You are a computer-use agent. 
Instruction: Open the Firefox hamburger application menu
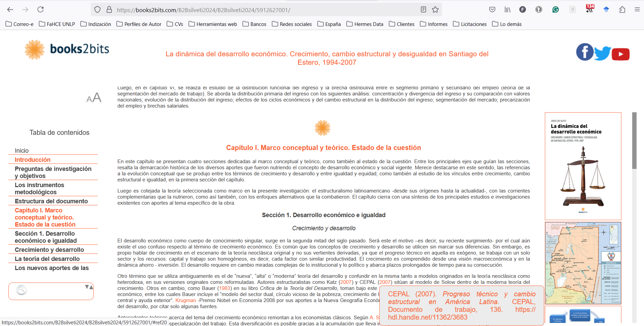click(637, 10)
